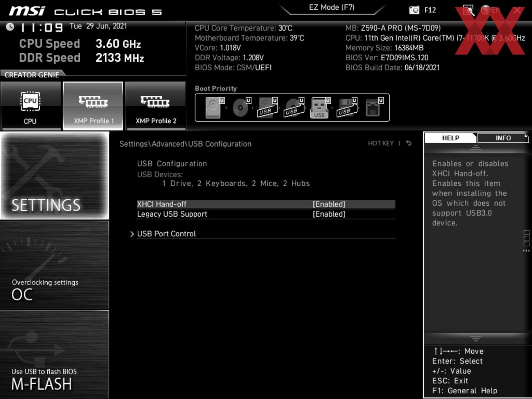Select the CD/DVD disc boot device icon
Image resolution: width=532 pixels, height=399 pixels.
241,108
